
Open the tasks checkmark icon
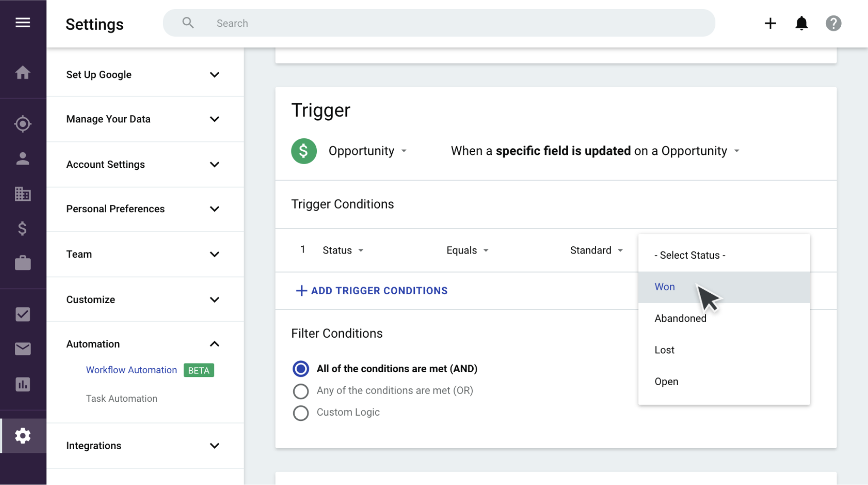22,314
